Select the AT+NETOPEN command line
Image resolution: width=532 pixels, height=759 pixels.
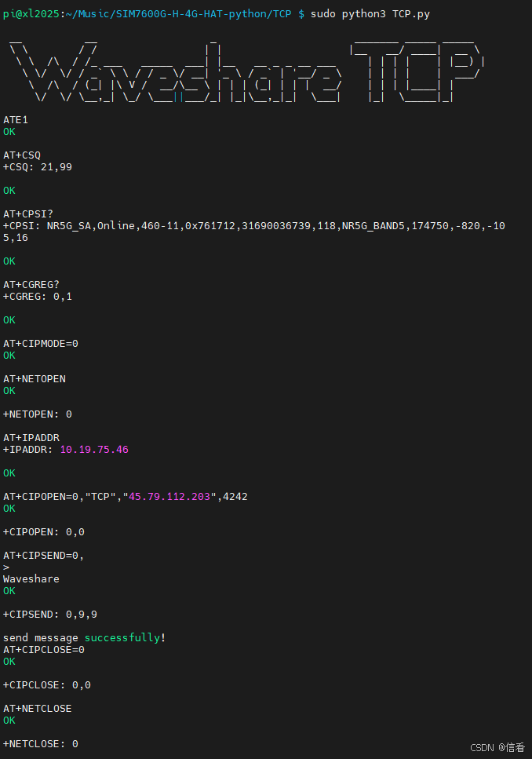[x=35, y=379]
